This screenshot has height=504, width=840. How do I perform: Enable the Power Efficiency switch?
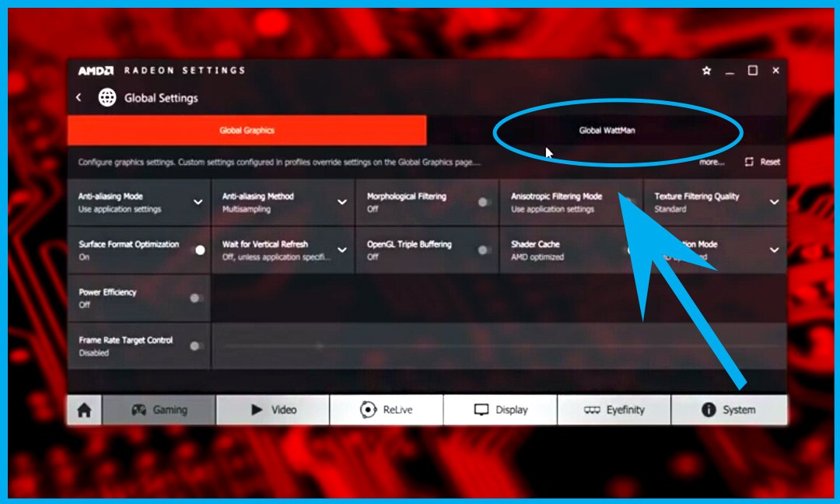[x=197, y=298]
